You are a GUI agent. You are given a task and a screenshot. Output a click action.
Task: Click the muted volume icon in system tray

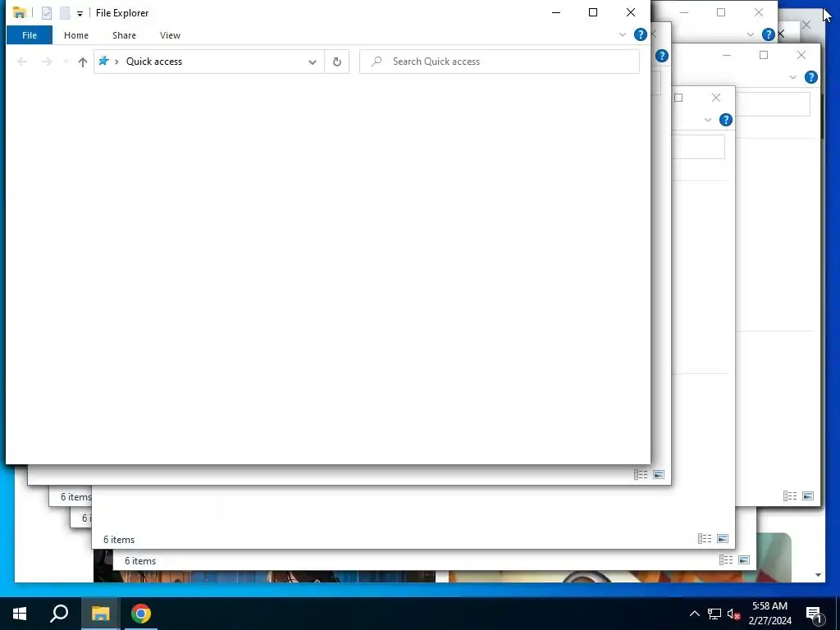(734, 614)
